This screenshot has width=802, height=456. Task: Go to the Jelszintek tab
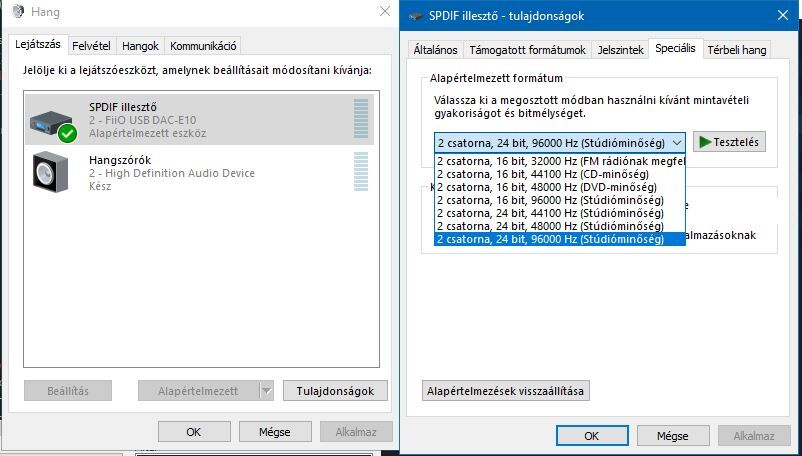(x=620, y=50)
